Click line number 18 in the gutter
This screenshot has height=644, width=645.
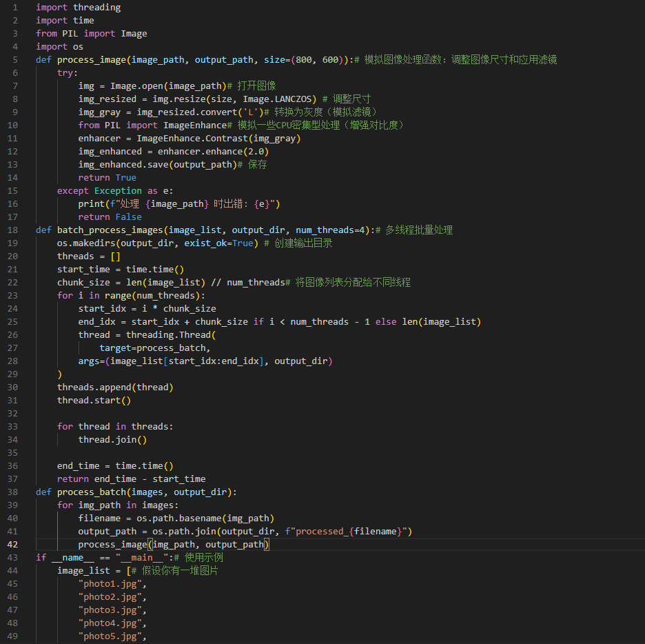tap(13, 230)
